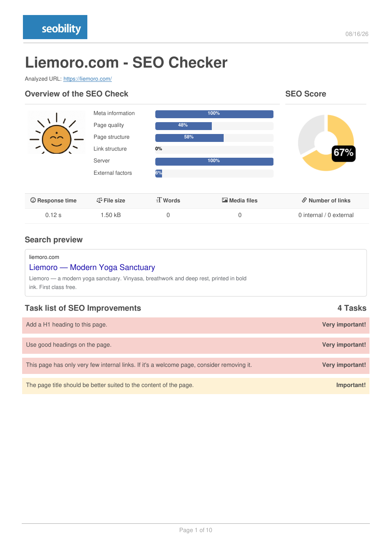Click the 'Overview of the SEO Check' heading
The image size is (392, 555).
[77, 94]
